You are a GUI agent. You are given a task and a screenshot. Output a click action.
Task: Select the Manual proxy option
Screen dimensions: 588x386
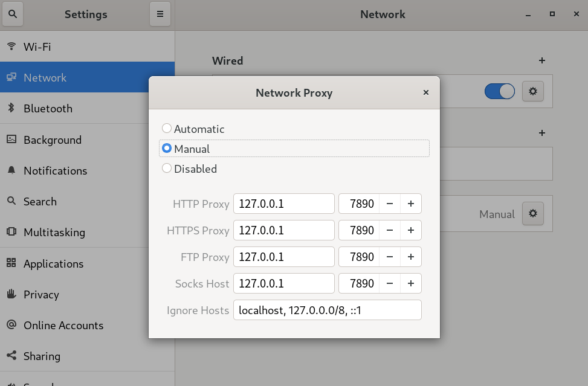[167, 149]
